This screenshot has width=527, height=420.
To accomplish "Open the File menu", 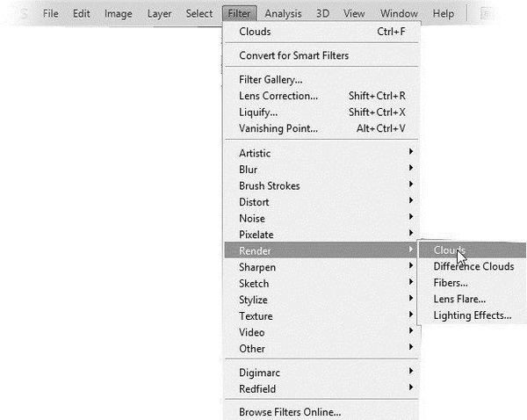I will (50, 14).
